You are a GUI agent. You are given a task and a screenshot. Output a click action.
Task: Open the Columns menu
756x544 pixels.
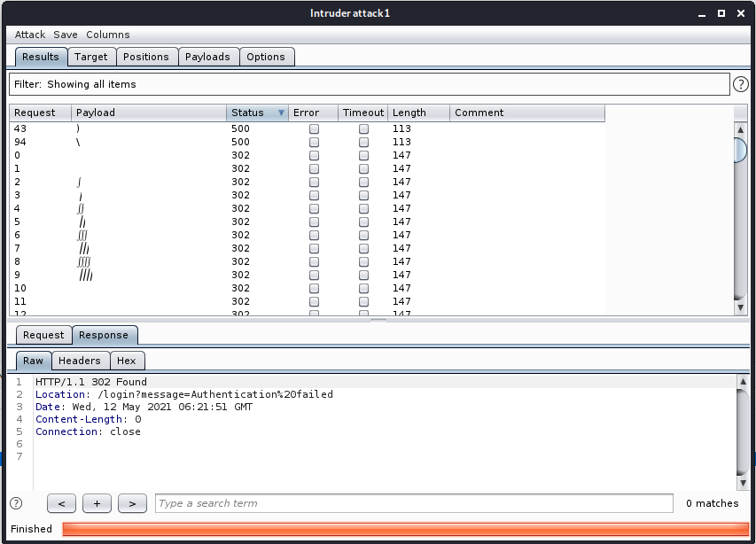point(107,35)
